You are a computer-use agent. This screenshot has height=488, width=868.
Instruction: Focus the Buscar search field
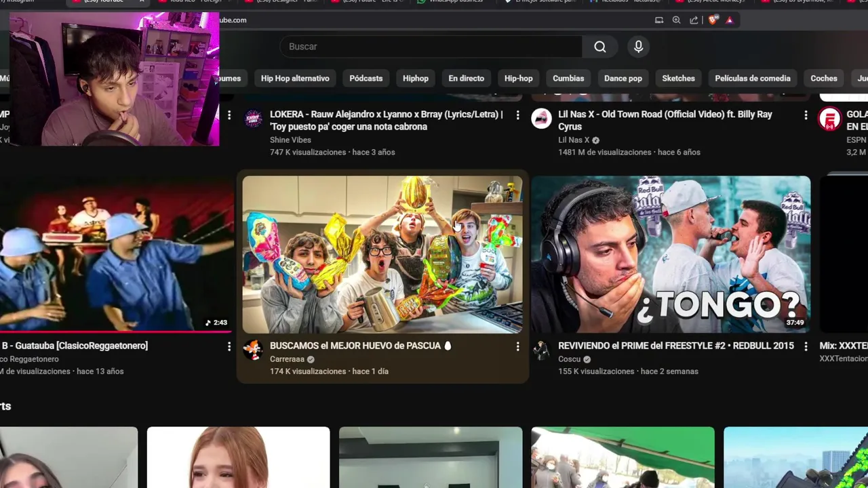click(431, 47)
